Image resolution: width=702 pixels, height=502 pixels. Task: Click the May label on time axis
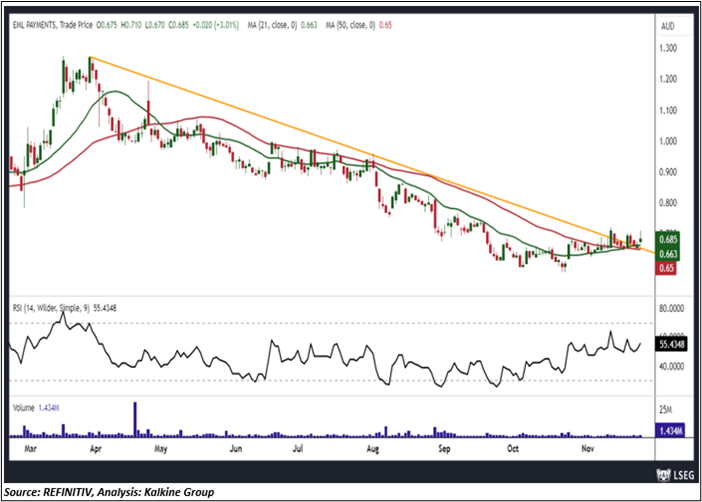[161, 449]
